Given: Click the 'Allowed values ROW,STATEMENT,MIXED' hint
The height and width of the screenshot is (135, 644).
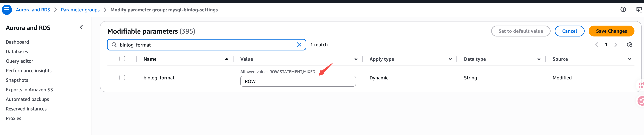Looking at the screenshot, I should pos(278,72).
